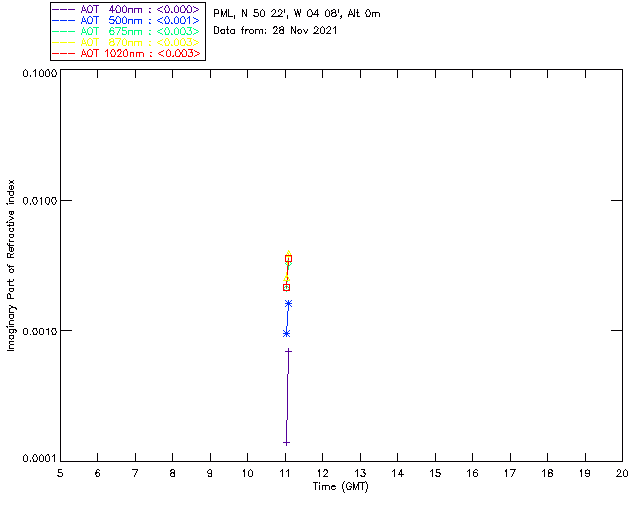Click the lower red square data marker
640x512 pixels.
pyautogui.click(x=286, y=288)
